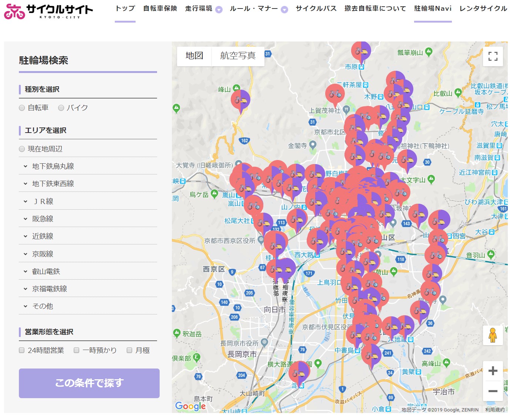Open the 利用規約 link on map
513x420 pixels.
coord(495,410)
